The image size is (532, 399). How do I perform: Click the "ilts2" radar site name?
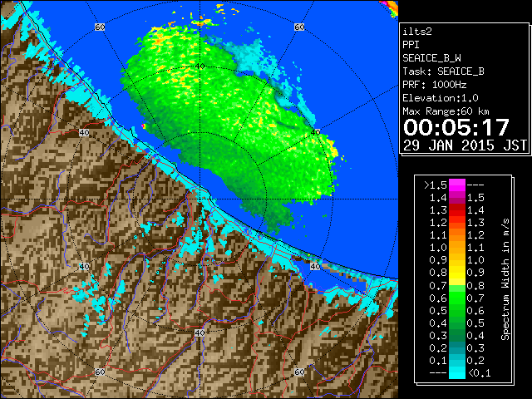[417, 32]
